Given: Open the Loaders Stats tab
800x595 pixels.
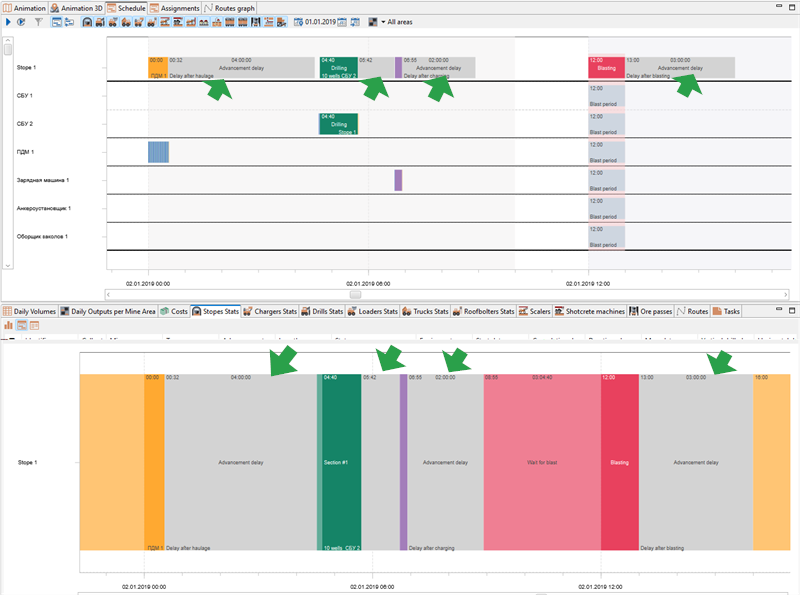Looking at the screenshot, I should (372, 311).
